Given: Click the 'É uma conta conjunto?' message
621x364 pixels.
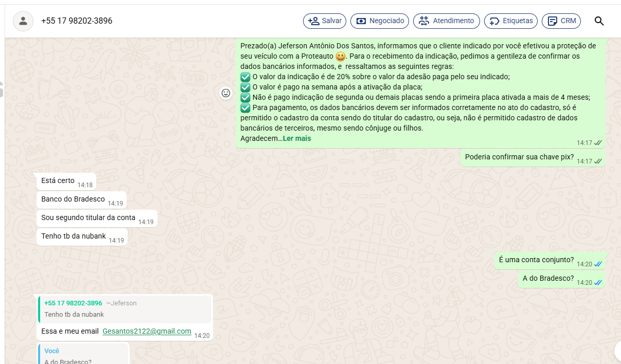Looking at the screenshot, I should (536, 260).
